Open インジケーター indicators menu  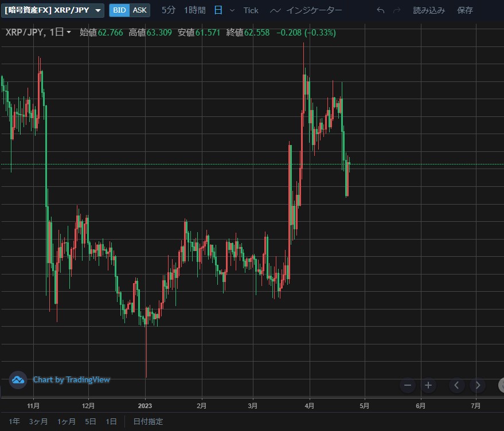(314, 10)
